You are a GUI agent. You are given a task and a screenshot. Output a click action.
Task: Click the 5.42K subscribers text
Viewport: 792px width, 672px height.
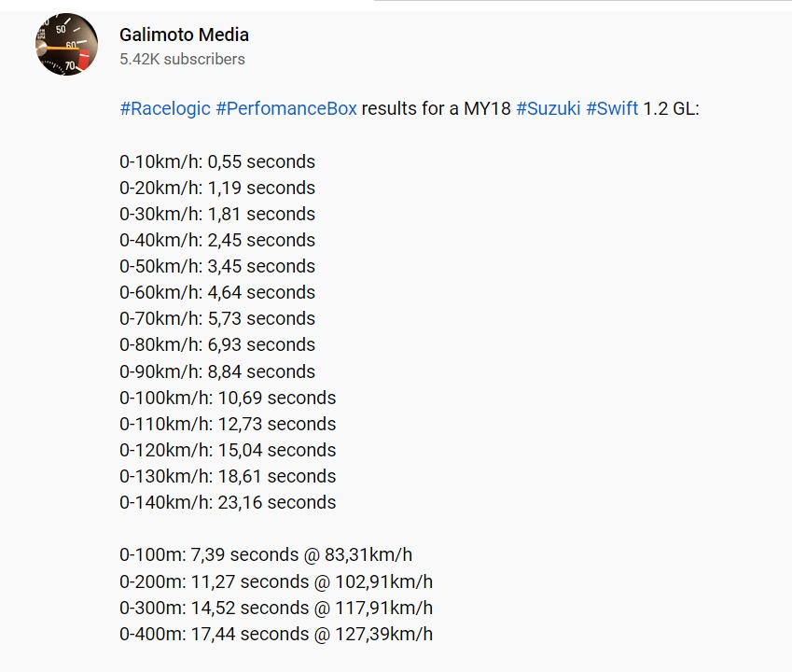pyautogui.click(x=182, y=59)
